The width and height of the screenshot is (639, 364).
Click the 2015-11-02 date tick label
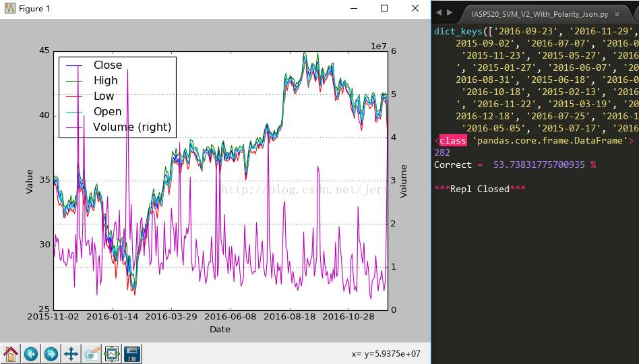(x=53, y=317)
